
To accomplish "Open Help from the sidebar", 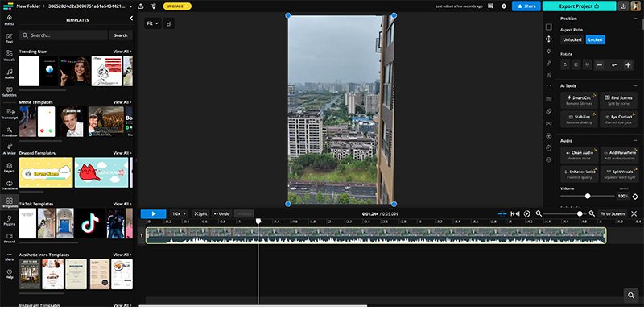I will tap(9, 274).
